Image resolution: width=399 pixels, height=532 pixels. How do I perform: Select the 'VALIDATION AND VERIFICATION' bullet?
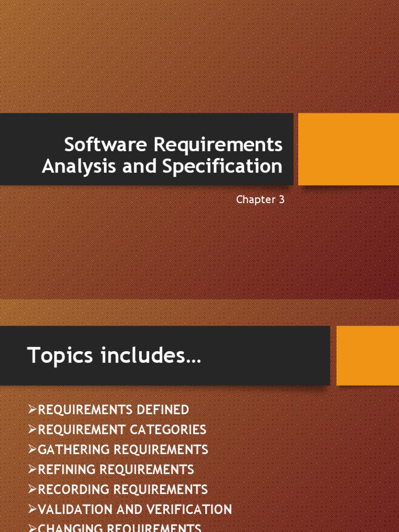(x=130, y=509)
